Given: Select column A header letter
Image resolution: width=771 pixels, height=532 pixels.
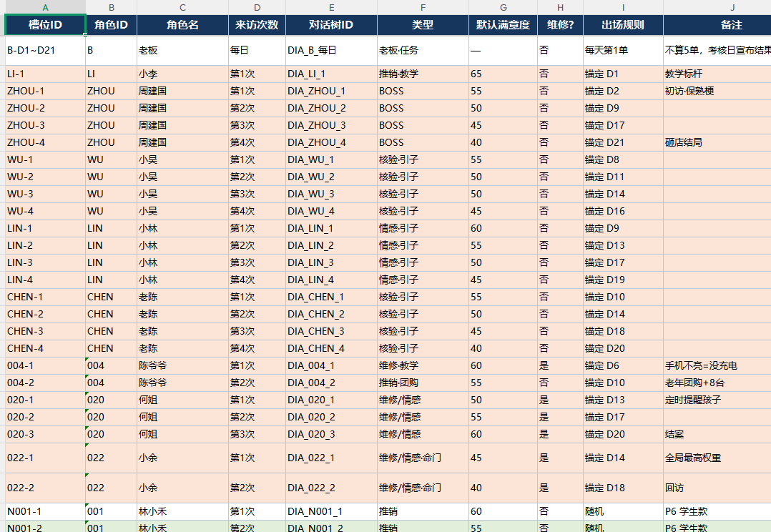Looking at the screenshot, I should (45, 7).
